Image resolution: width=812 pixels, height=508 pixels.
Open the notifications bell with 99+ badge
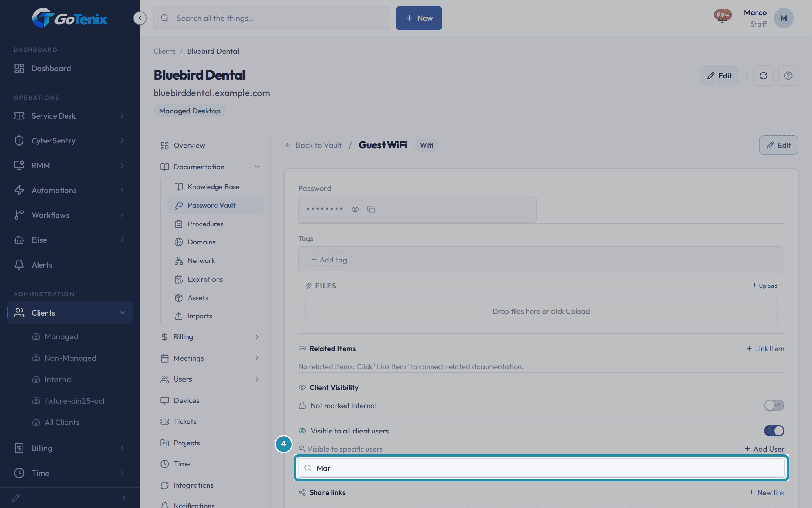(x=722, y=16)
